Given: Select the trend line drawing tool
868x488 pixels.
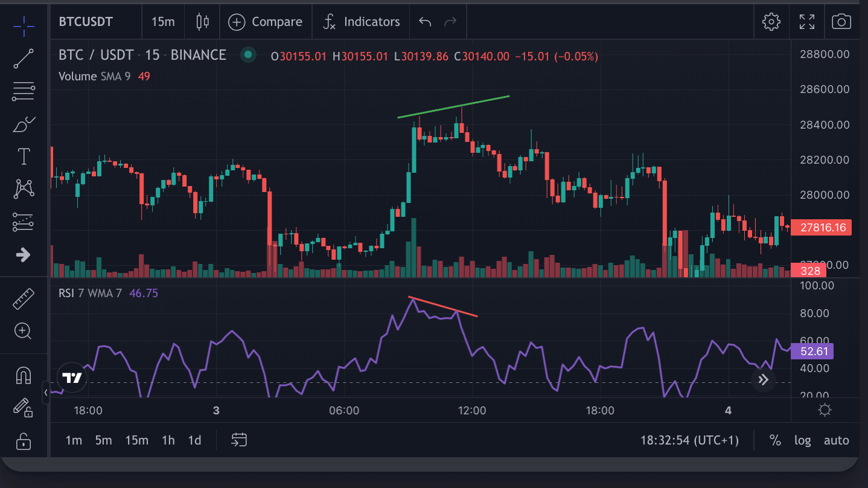Looking at the screenshot, I should 24,59.
